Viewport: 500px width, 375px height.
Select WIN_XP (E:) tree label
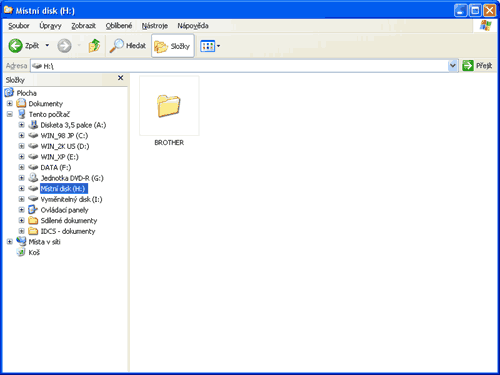tap(60, 157)
